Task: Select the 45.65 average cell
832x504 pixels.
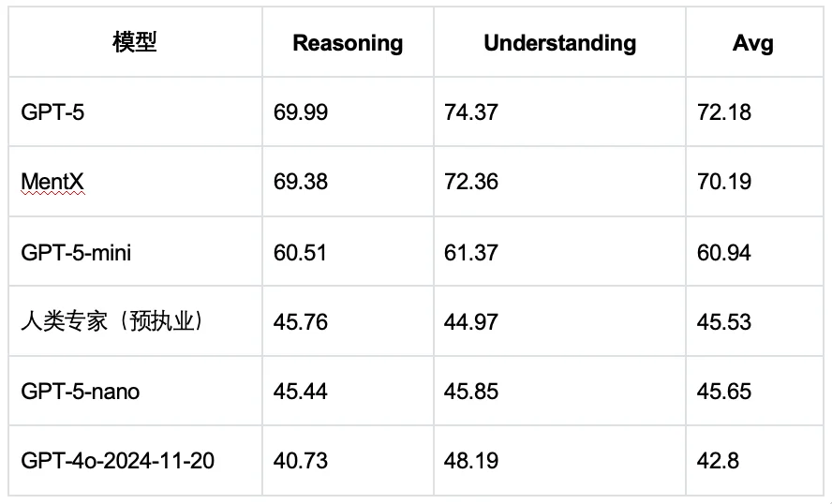Action: point(724,391)
